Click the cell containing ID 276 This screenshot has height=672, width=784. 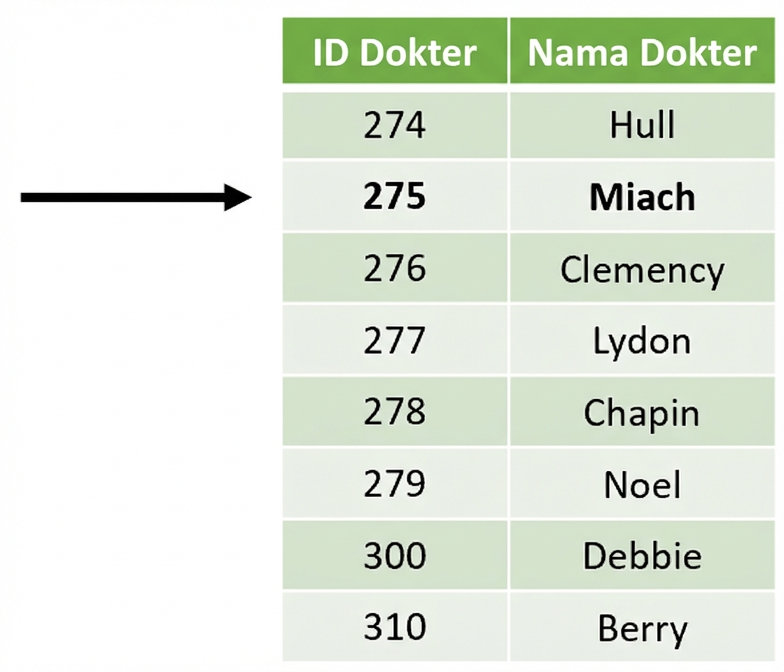[x=395, y=269]
